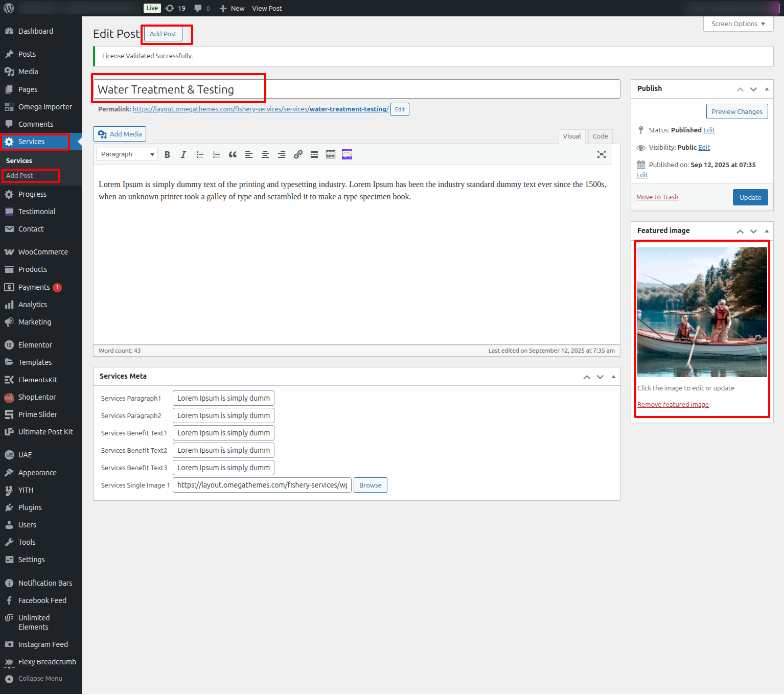Click the insert link icon

(x=298, y=154)
